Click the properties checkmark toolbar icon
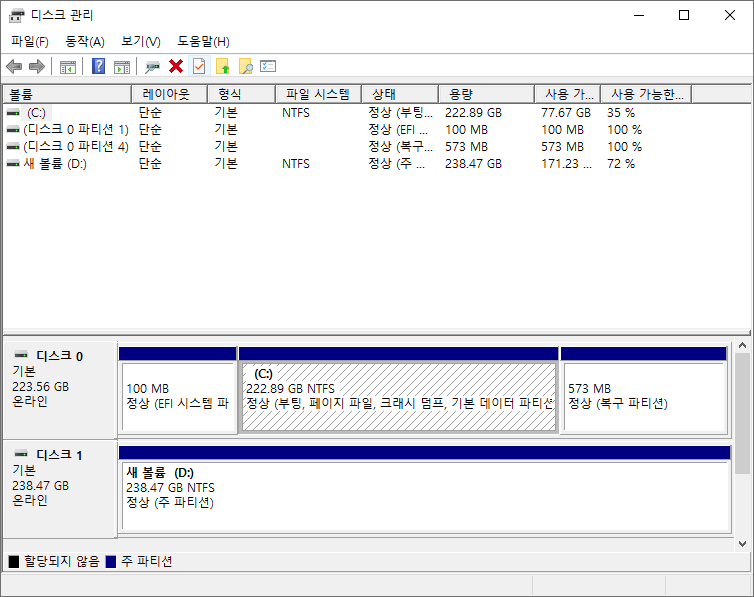 pyautogui.click(x=199, y=66)
